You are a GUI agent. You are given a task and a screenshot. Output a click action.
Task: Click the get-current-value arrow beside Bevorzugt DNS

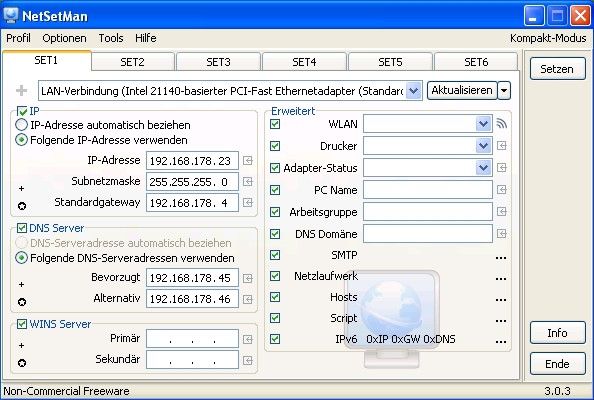pyautogui.click(x=248, y=278)
